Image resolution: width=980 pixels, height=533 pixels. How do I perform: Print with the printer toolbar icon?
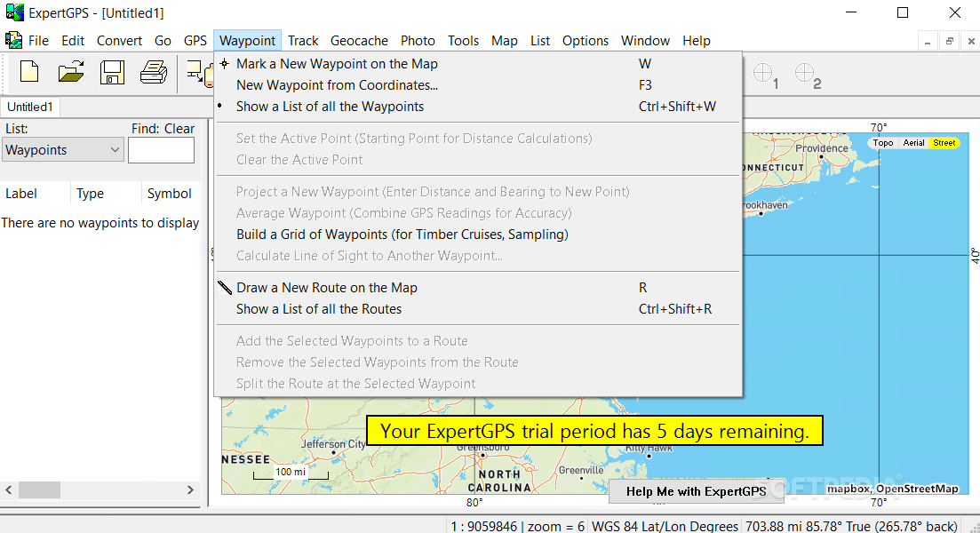(x=154, y=73)
